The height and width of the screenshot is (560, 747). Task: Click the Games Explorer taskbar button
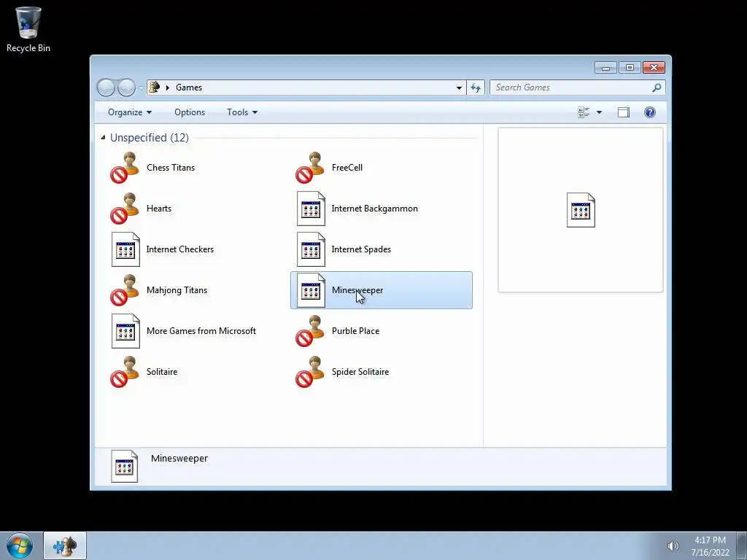pyautogui.click(x=65, y=545)
